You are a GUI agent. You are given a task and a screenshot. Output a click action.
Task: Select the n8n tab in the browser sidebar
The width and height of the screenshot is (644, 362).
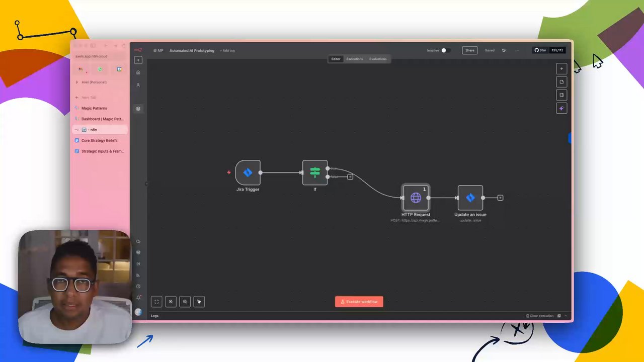(100, 130)
